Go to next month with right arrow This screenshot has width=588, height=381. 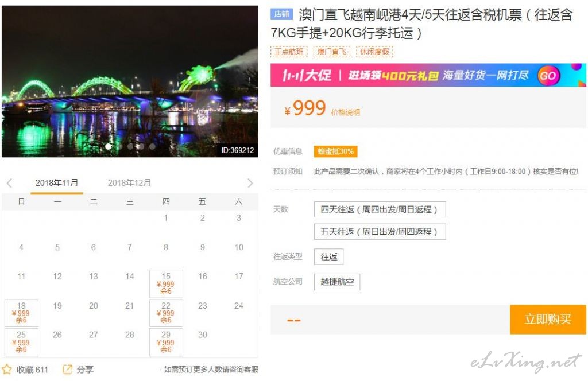tap(250, 183)
